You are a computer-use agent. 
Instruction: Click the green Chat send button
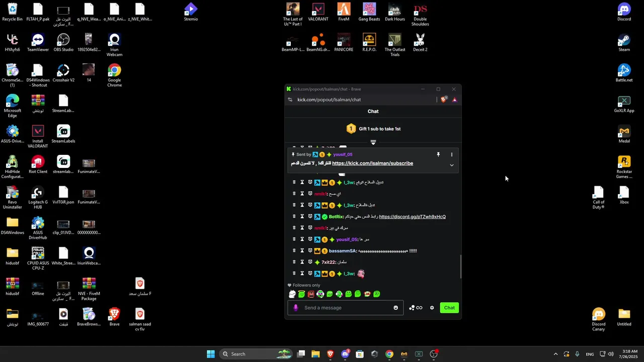pyautogui.click(x=449, y=308)
